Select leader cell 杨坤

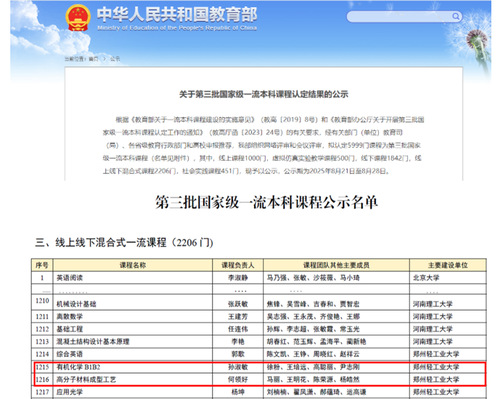tap(238, 392)
